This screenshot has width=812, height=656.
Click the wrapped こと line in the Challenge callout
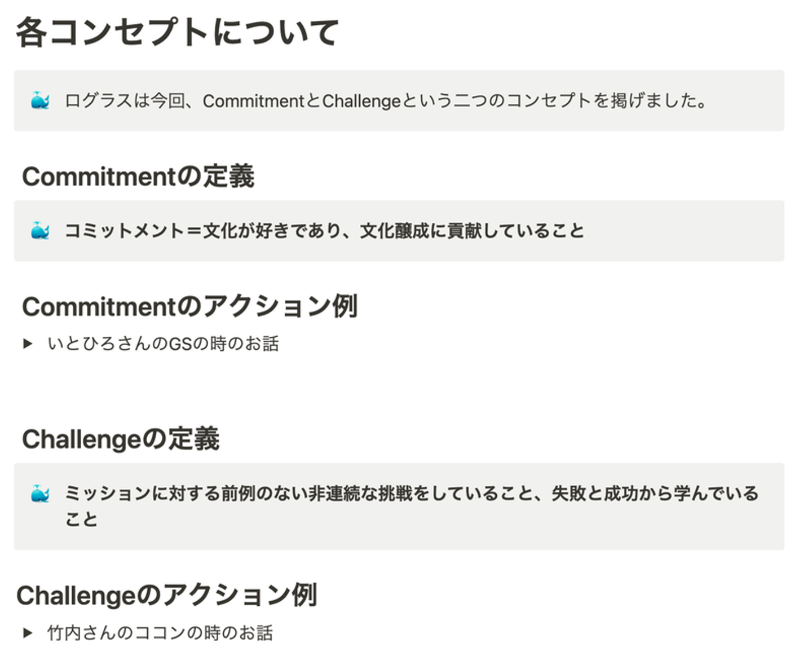(82, 519)
